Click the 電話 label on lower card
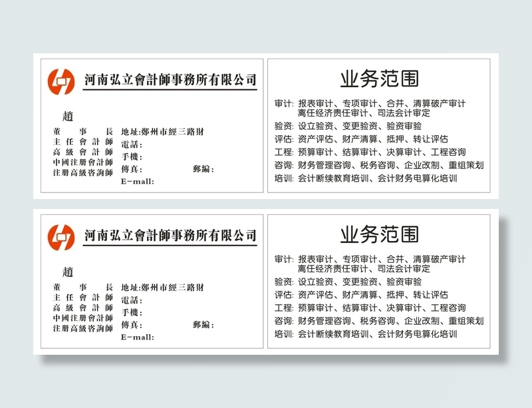 pos(132,300)
